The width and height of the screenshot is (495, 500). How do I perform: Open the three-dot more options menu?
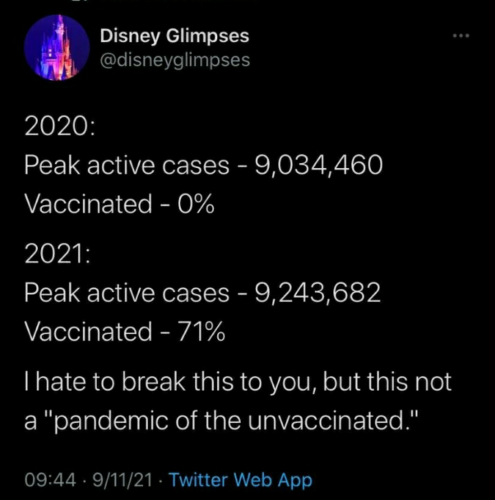pos(461,35)
